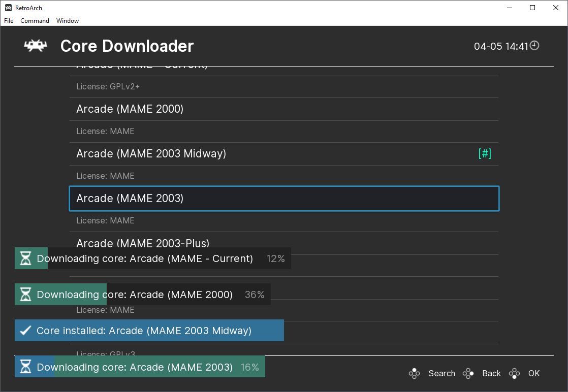Click the 04-05 14:41 date and time
This screenshot has width=568, height=392.
click(x=501, y=46)
